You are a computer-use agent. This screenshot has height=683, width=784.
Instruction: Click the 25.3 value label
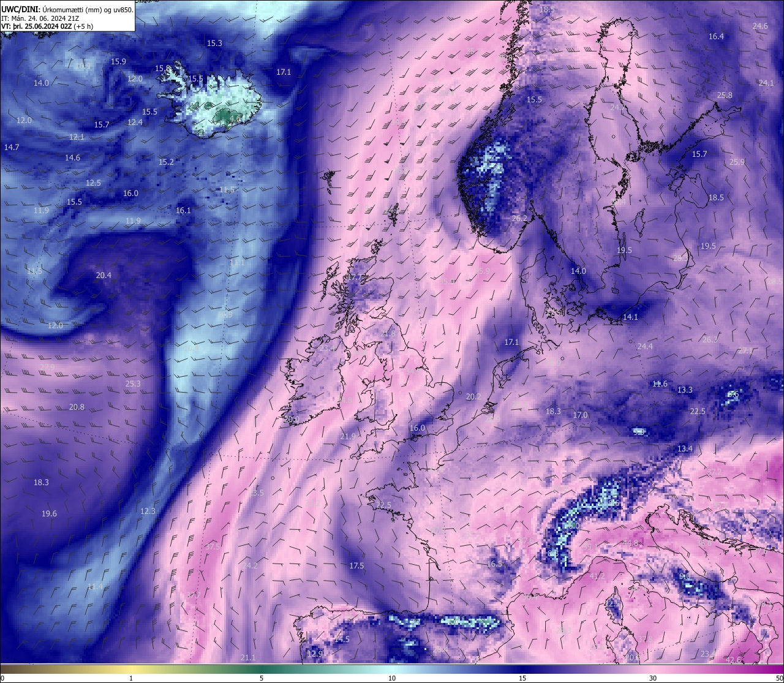133,384
